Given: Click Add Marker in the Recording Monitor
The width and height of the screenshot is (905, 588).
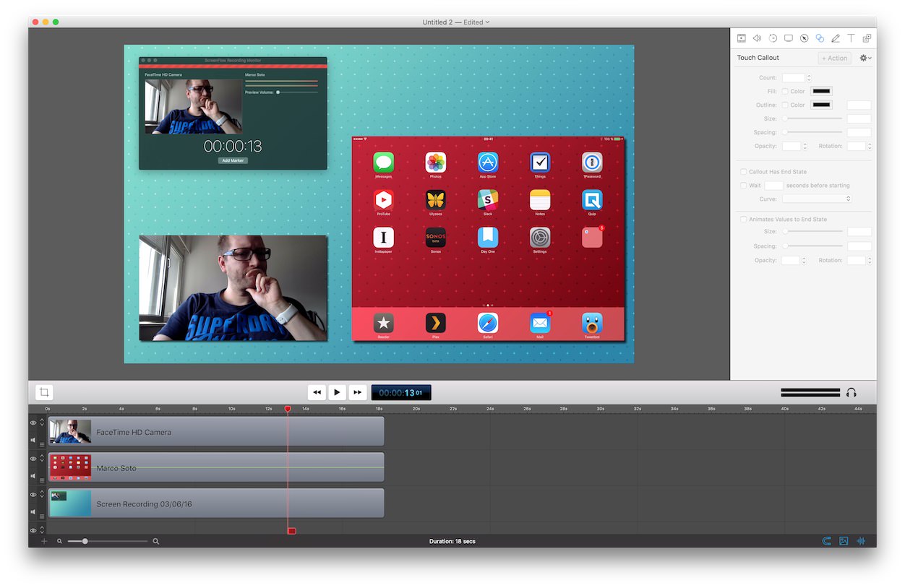Looking at the screenshot, I should (233, 160).
